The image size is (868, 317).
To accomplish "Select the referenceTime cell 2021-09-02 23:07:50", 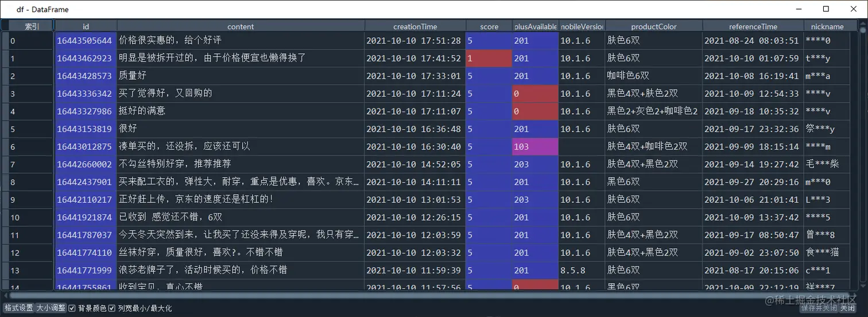I will [x=753, y=252].
